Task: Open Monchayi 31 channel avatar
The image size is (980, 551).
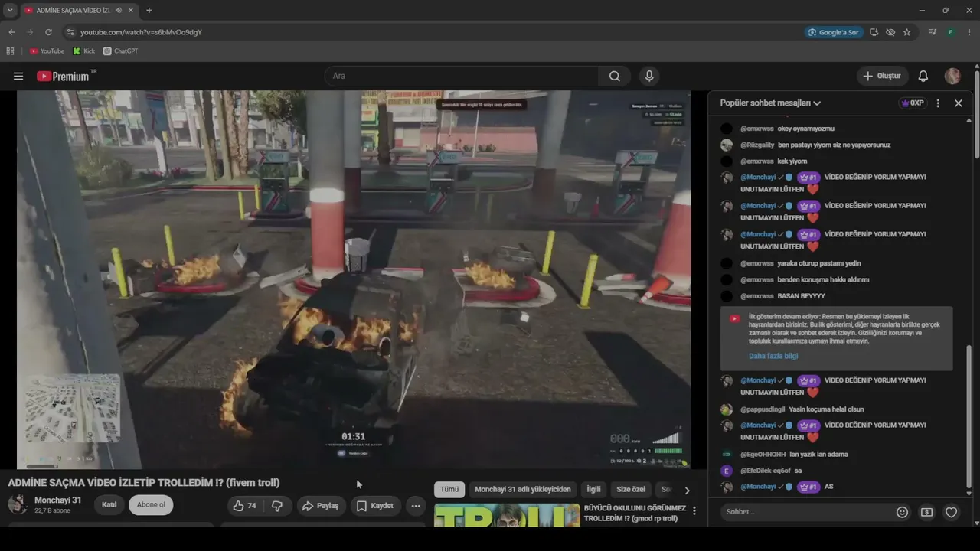Action: (x=18, y=504)
